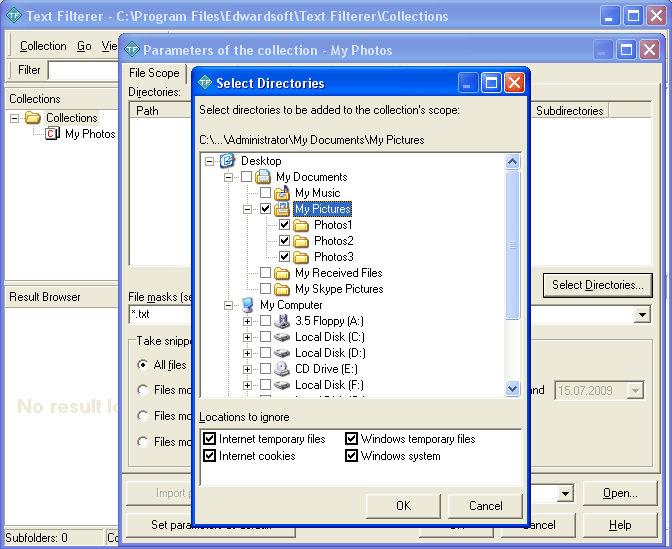Click the My Photos collection icon
This screenshot has width=672, height=549.
[52, 134]
